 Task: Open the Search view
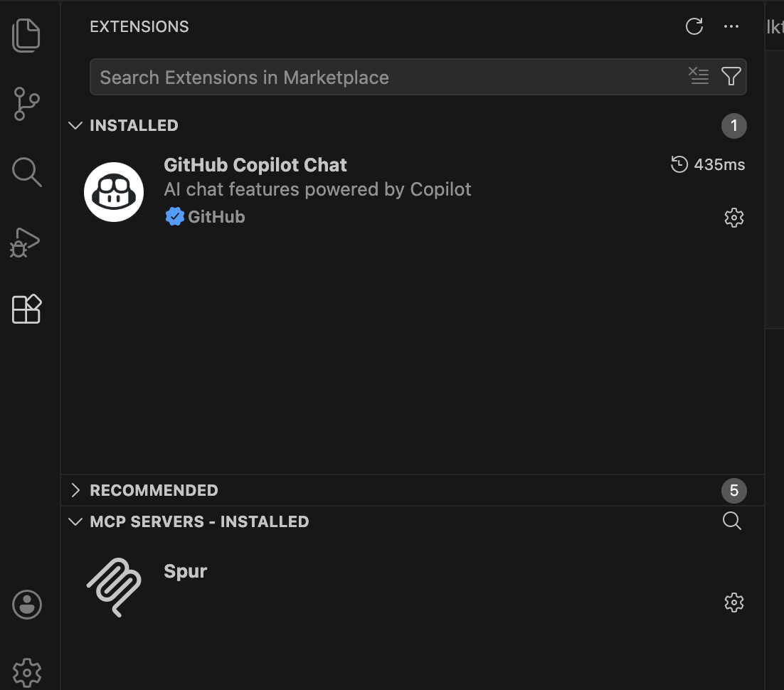coord(26,171)
